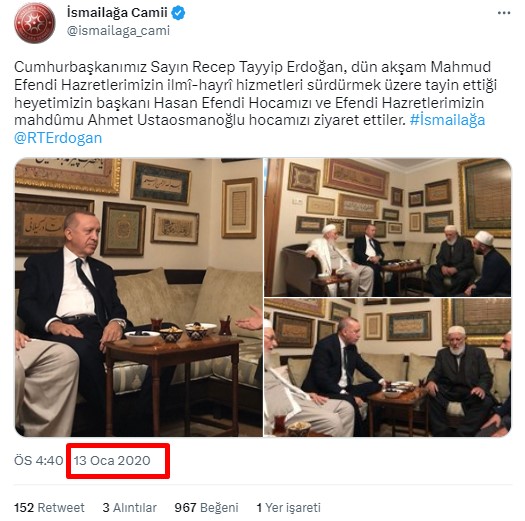Open the #İsmailağa hashtag link
The image size is (525, 521).
point(447,120)
